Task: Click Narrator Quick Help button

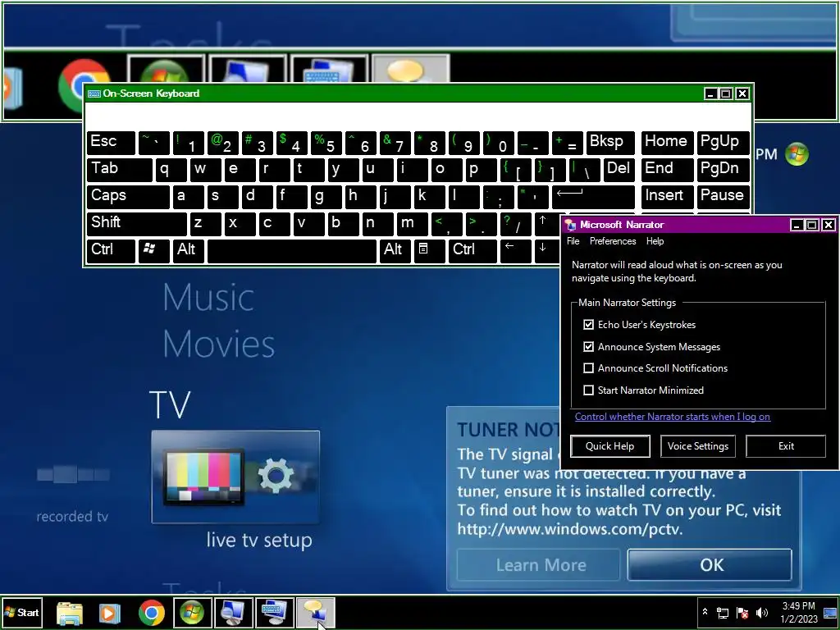Action: pyautogui.click(x=610, y=446)
